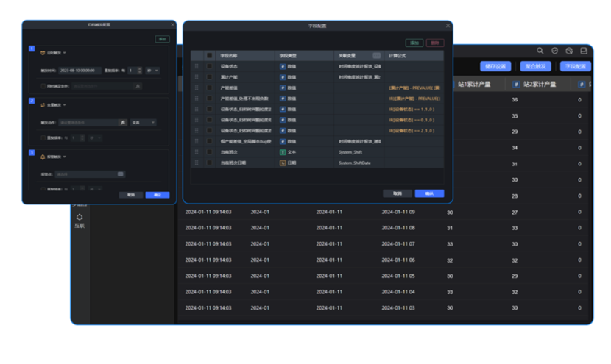Screen dimensions: 611x364
Task: Click formula icon beside the trigger action field
Action: coord(123,123)
